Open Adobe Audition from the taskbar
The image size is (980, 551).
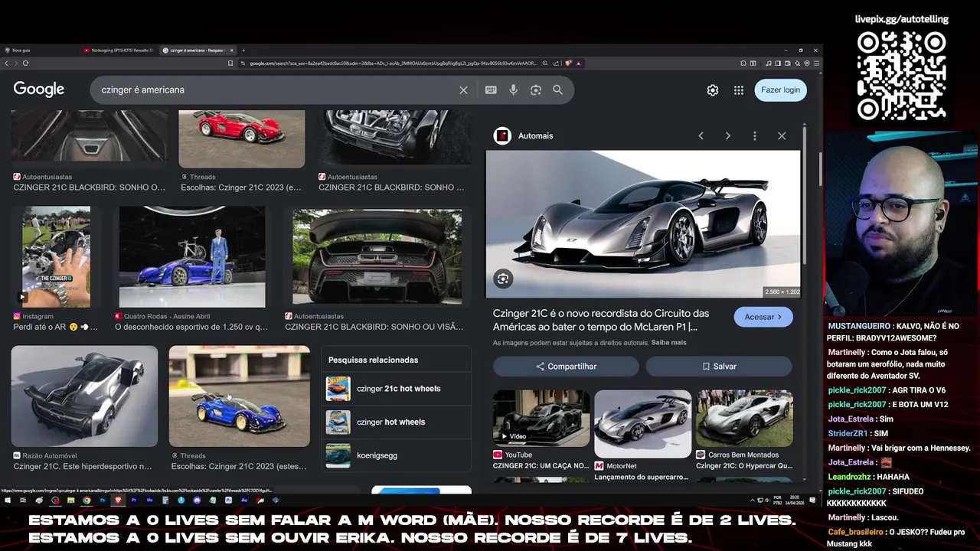pyautogui.click(x=244, y=500)
